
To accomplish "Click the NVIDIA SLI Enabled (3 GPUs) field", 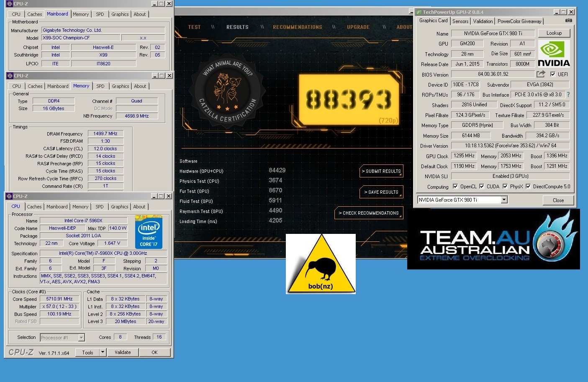I will 511,176.
